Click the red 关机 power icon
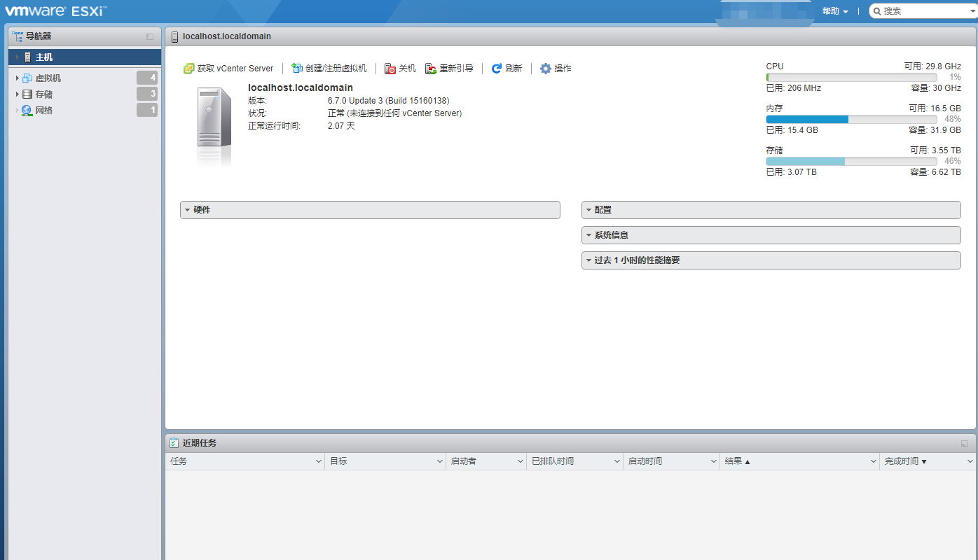The image size is (978, 560). (x=390, y=69)
